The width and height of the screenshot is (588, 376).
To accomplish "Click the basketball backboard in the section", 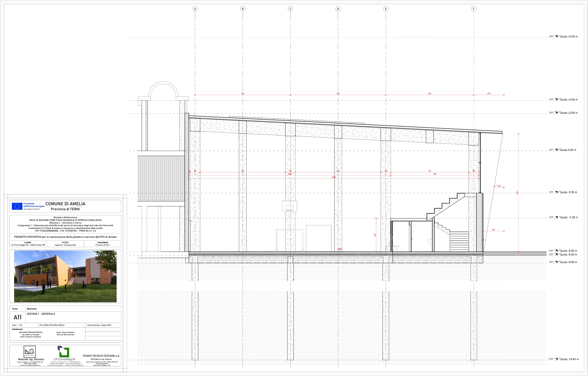I will [290, 206].
